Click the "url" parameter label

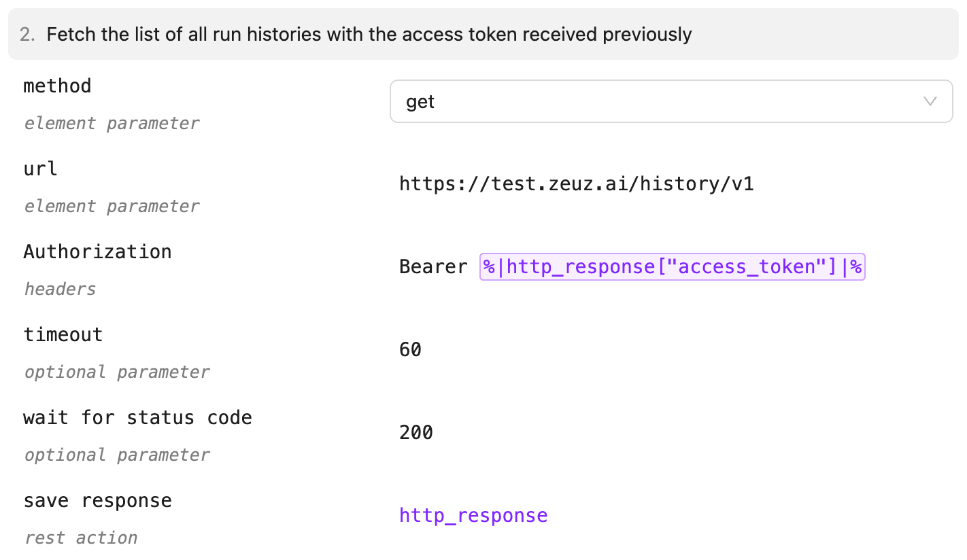click(39, 169)
